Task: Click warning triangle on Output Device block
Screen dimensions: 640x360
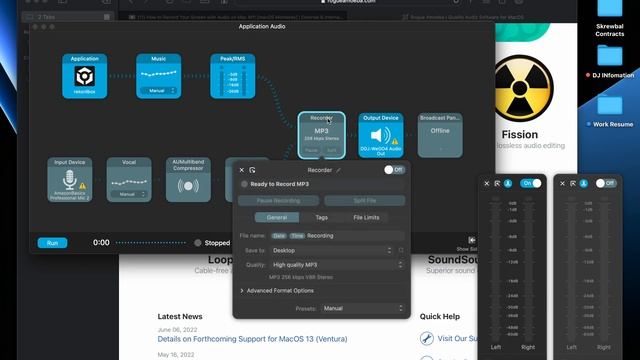Action: pyautogui.click(x=395, y=141)
